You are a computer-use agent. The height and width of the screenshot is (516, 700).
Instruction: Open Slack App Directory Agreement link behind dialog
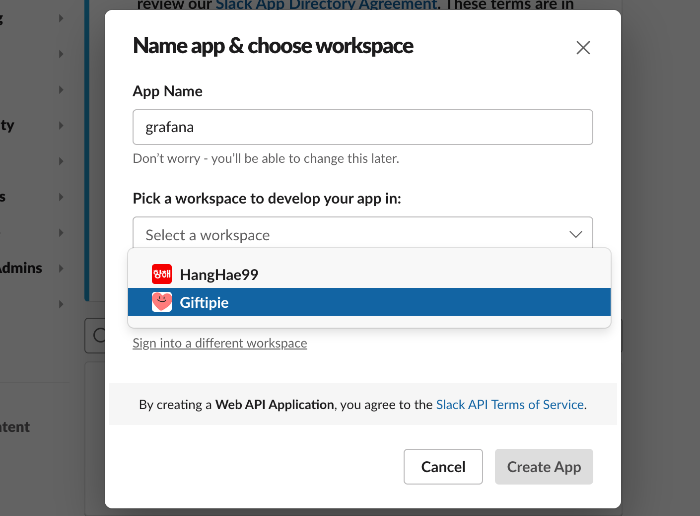point(326,5)
